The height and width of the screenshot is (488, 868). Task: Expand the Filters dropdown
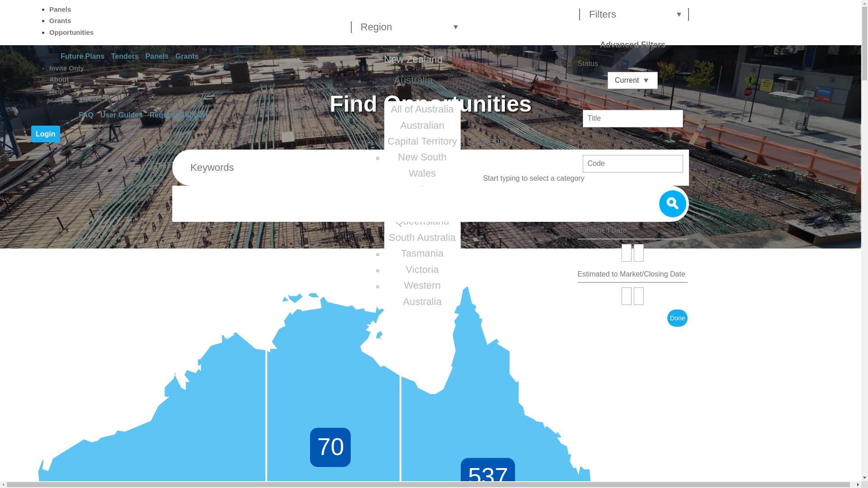pyautogui.click(x=634, y=14)
